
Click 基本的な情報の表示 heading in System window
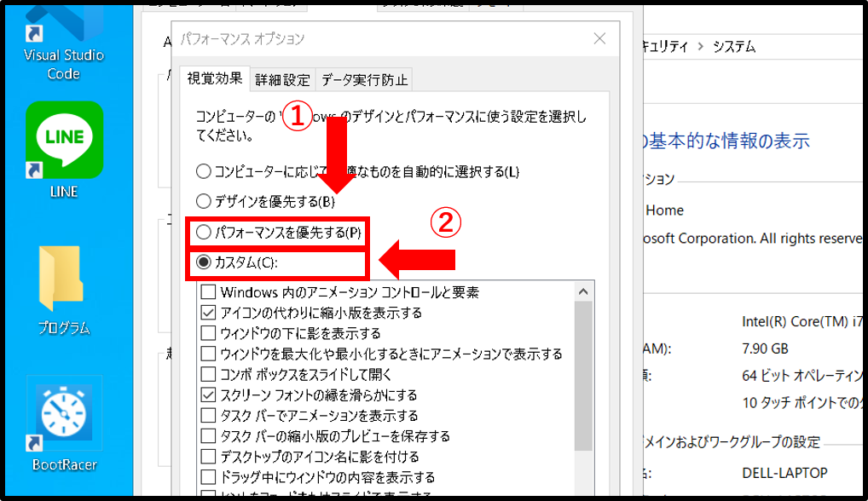click(728, 141)
